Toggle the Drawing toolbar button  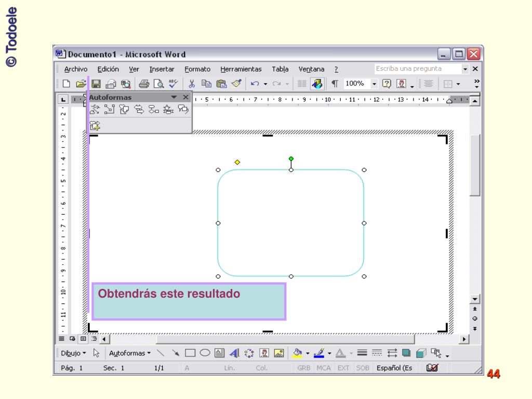317,84
